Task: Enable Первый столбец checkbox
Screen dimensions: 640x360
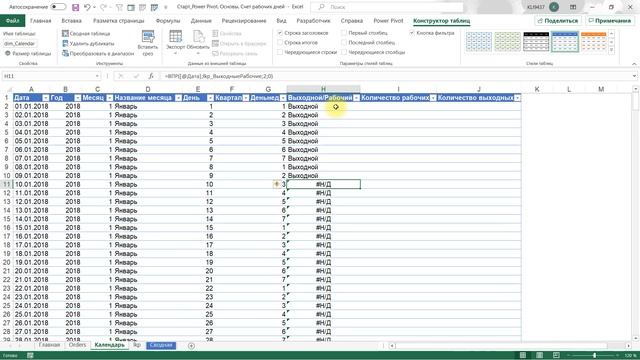Action: pos(344,33)
